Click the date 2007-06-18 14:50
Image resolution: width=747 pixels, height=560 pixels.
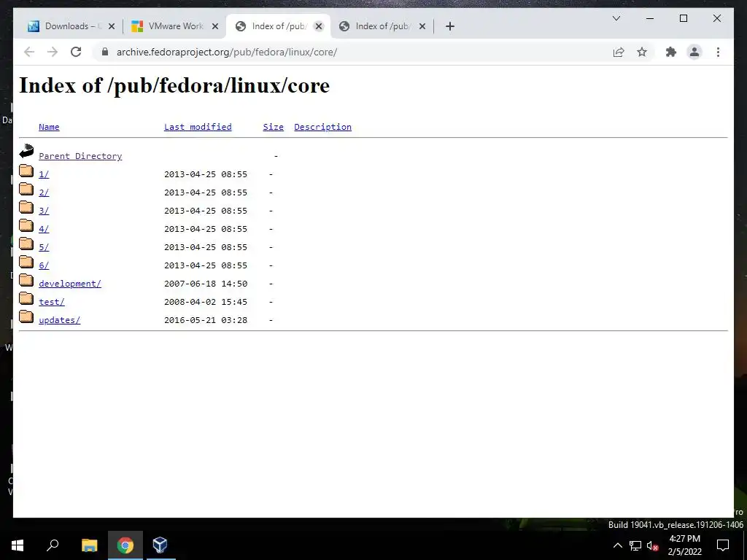[x=206, y=284]
